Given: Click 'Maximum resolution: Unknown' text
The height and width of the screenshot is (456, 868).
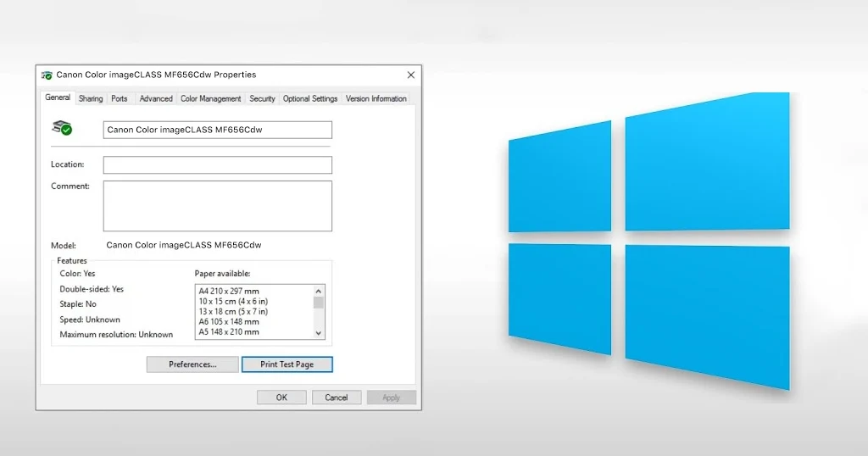Looking at the screenshot, I should pyautogui.click(x=116, y=334).
